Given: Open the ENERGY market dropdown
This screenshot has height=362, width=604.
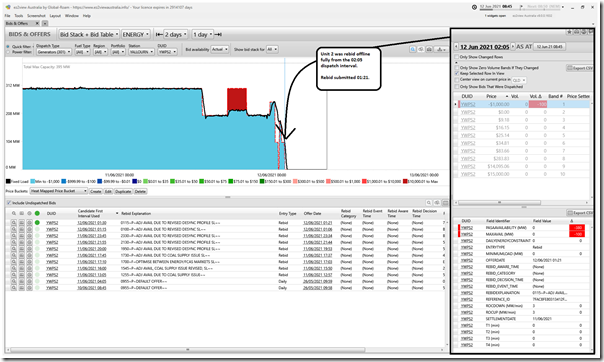Looking at the screenshot, I should (x=136, y=34).
